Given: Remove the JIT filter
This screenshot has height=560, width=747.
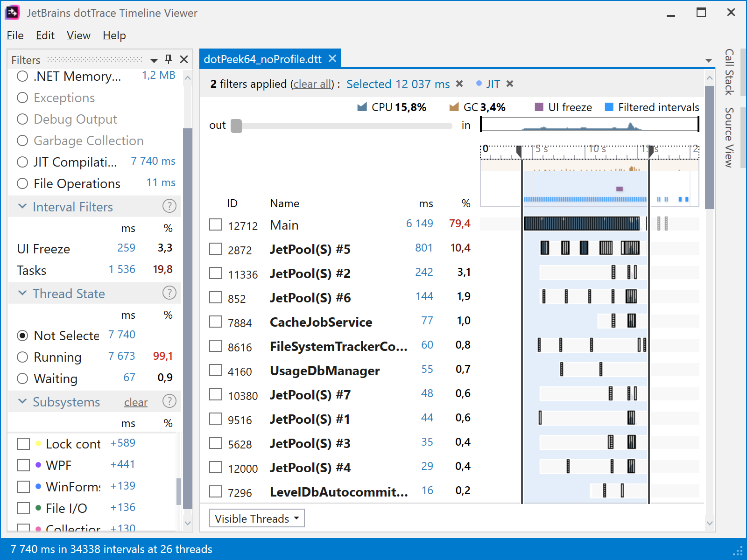Looking at the screenshot, I should (x=510, y=84).
